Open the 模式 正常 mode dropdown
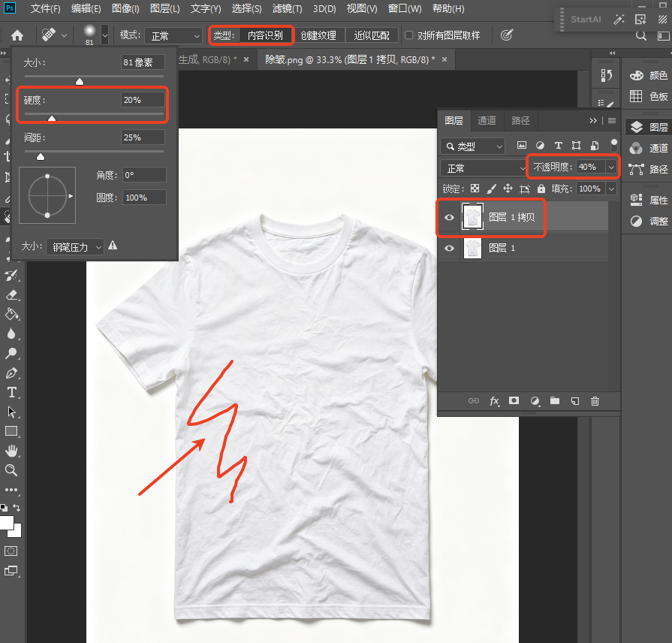This screenshot has height=643, width=672. tap(173, 35)
